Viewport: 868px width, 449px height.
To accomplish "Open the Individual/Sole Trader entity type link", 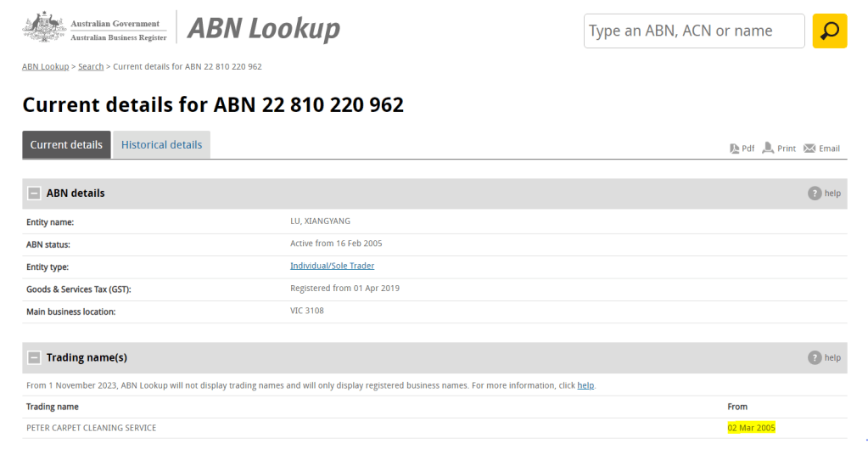I will click(332, 266).
